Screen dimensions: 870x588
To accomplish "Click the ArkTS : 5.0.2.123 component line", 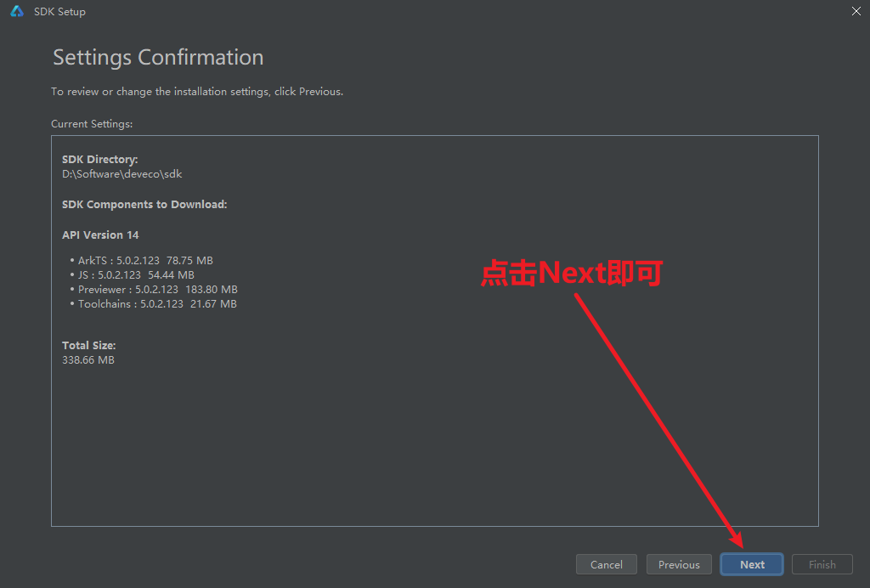I will tap(145, 261).
